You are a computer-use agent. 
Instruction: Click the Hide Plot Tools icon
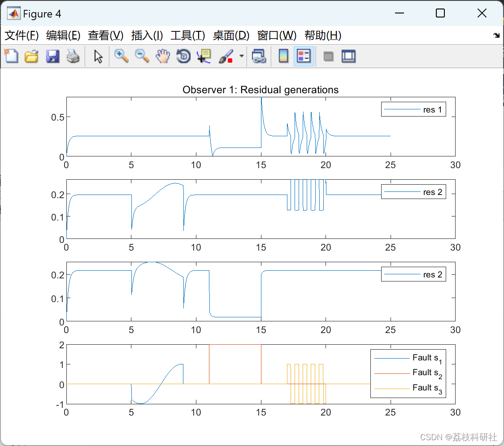click(328, 56)
